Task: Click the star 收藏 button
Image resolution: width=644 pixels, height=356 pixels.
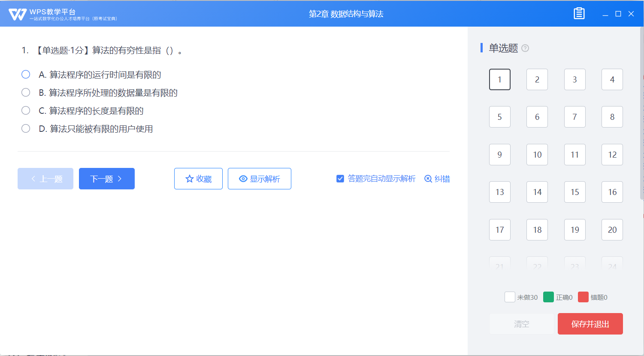Action: tap(198, 179)
